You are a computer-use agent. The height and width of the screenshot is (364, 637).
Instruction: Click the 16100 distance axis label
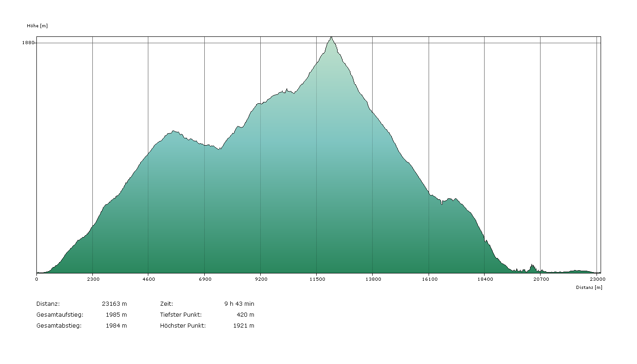(429, 279)
